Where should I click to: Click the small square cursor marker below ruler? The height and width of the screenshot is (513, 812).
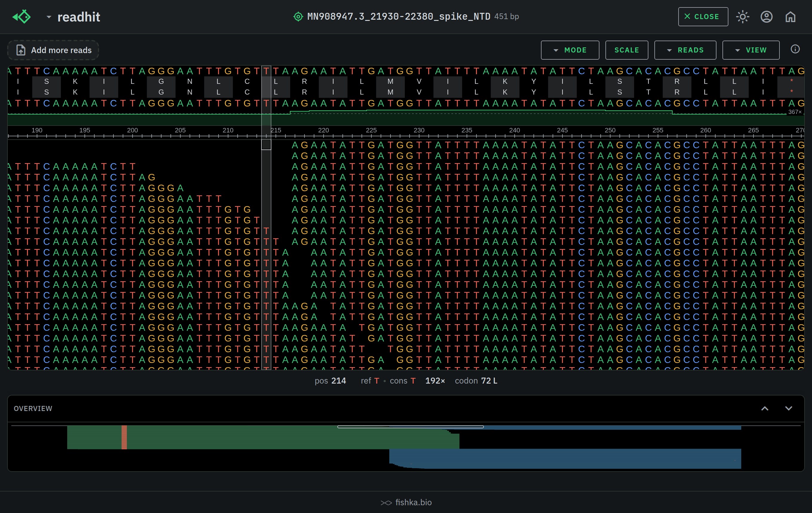[x=266, y=145]
